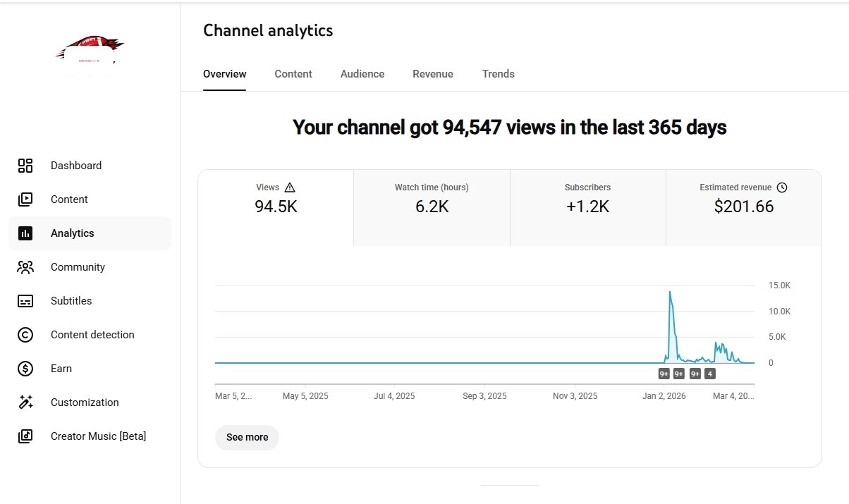Click the Dashboard icon in the sidebar
Image resolution: width=849 pixels, height=504 pixels.
point(25,166)
